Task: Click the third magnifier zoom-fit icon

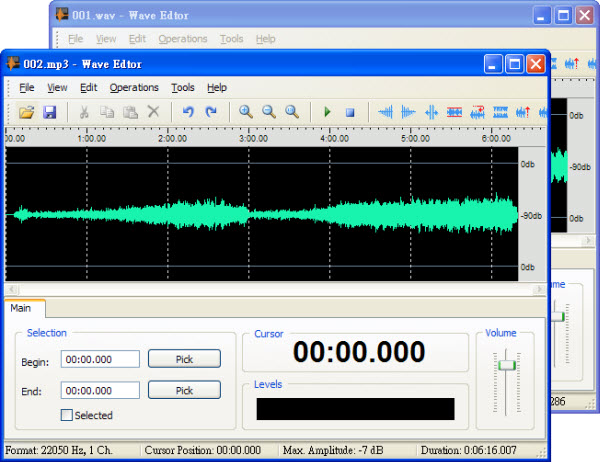Action: [292, 112]
